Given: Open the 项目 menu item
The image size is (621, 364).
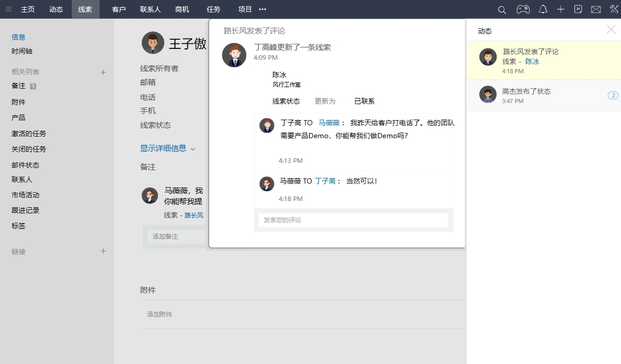Looking at the screenshot, I should [245, 9].
